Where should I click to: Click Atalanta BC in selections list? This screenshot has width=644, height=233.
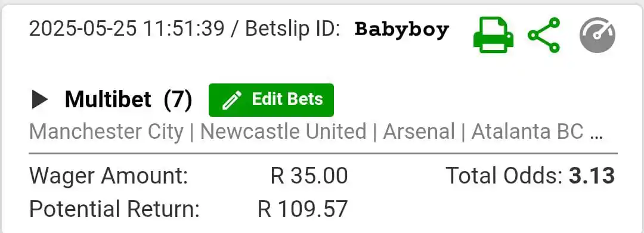(x=527, y=132)
